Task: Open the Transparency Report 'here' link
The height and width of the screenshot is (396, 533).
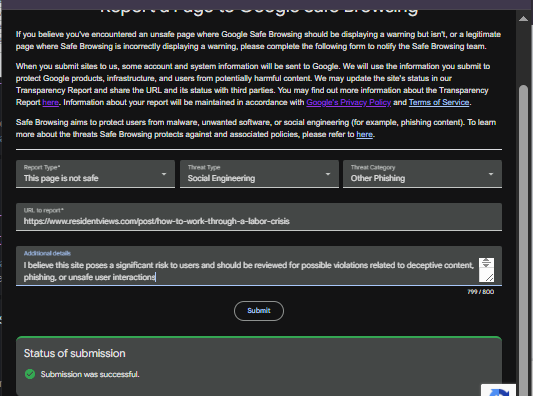Action: tap(51, 102)
